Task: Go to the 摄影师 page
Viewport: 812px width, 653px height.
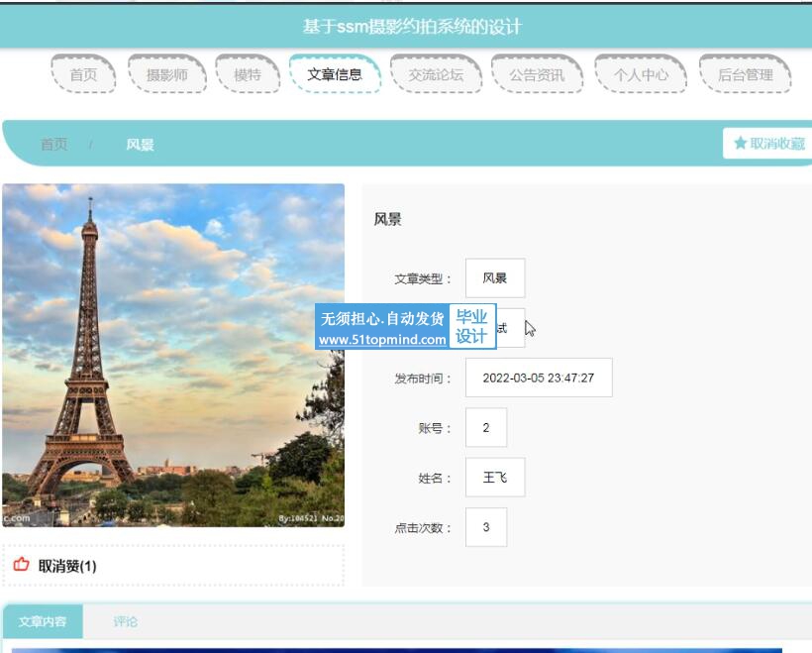Action: pyautogui.click(x=167, y=74)
